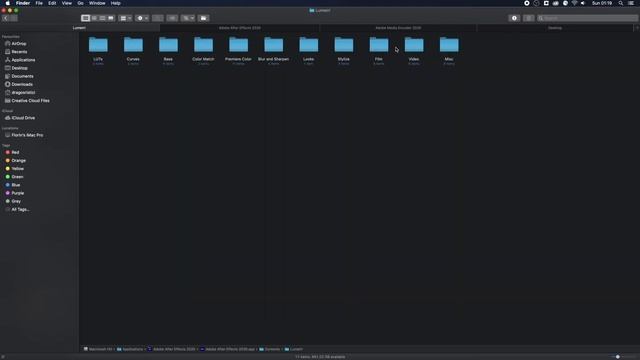The height and width of the screenshot is (360, 640).
Task: Open the Dropbox-style toolbar dropdown
Action: [188, 18]
